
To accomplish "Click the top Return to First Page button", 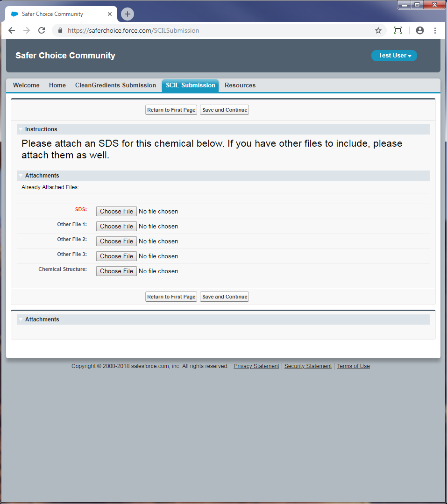I will click(x=171, y=110).
